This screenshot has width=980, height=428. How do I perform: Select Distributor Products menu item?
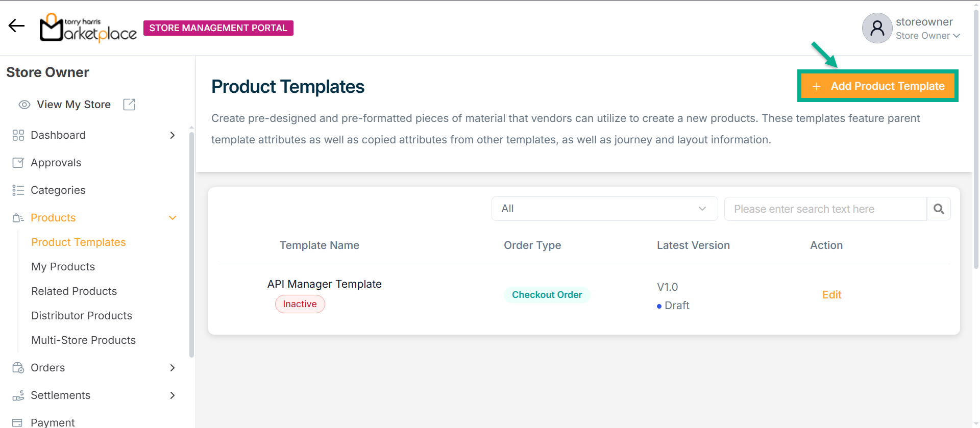pyautogui.click(x=82, y=316)
